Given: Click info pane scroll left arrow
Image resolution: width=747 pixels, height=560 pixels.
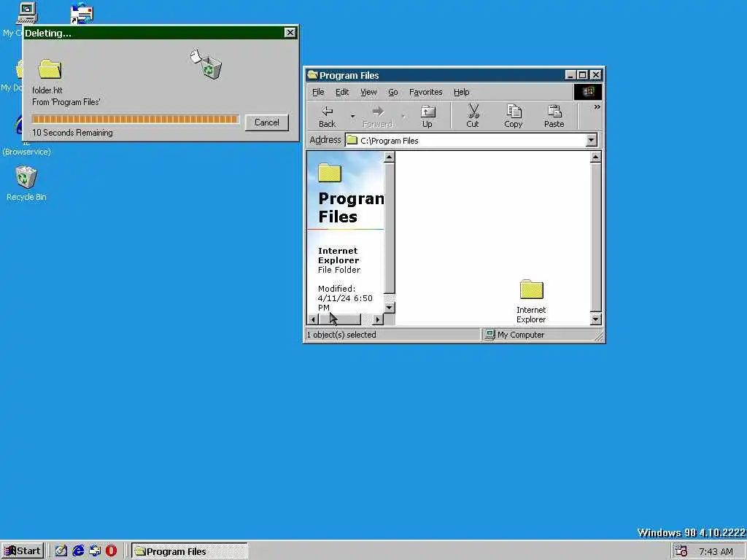Looking at the screenshot, I should pos(313,319).
